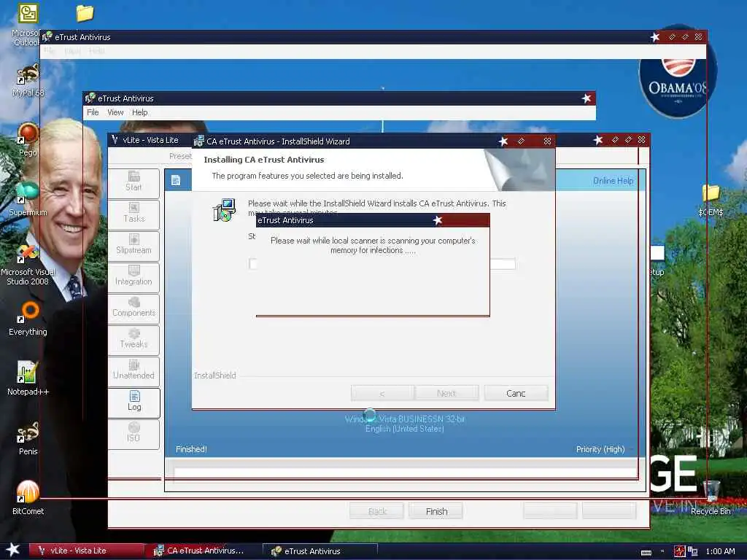Switch to CA eTrust Antivirus taskbar button

[204, 551]
